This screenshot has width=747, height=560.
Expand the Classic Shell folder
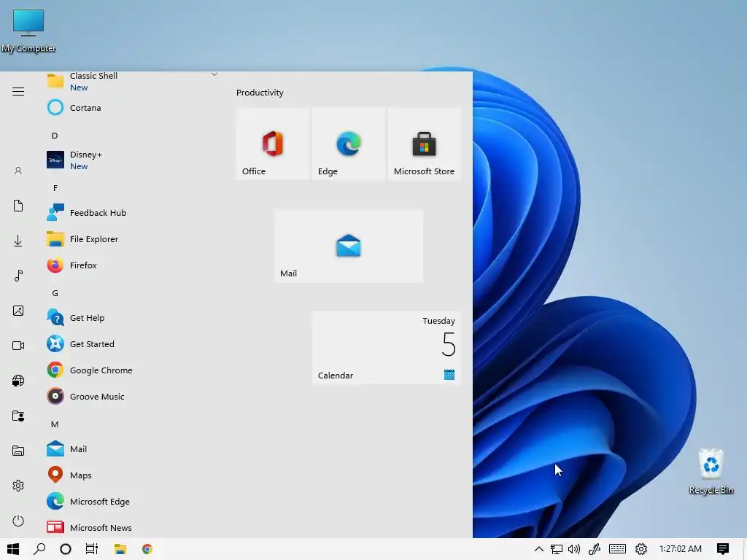[x=133, y=82]
